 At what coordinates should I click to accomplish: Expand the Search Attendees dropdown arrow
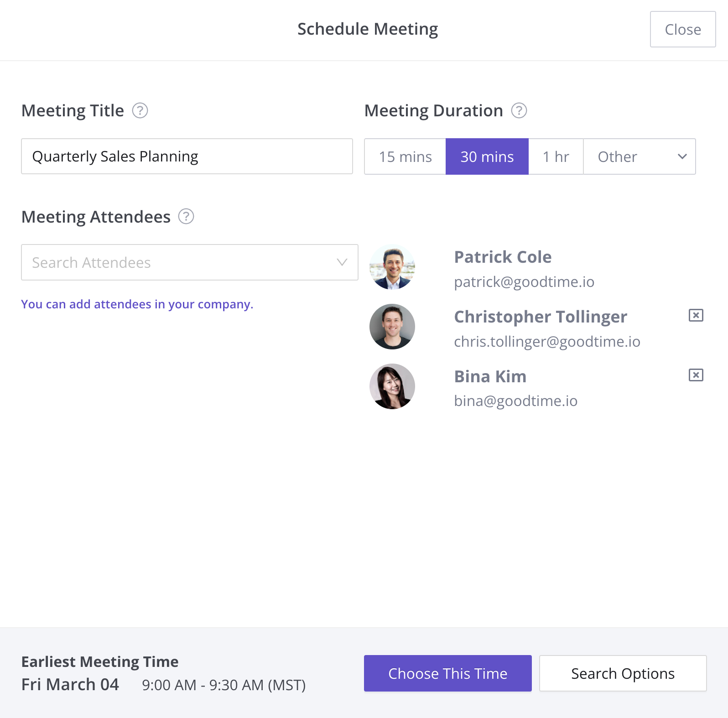click(x=342, y=262)
